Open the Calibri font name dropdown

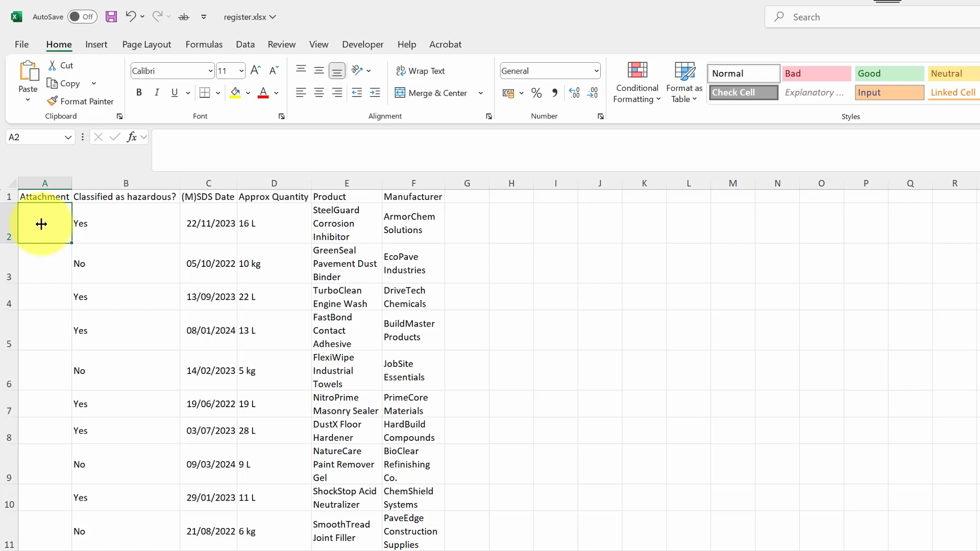point(210,71)
